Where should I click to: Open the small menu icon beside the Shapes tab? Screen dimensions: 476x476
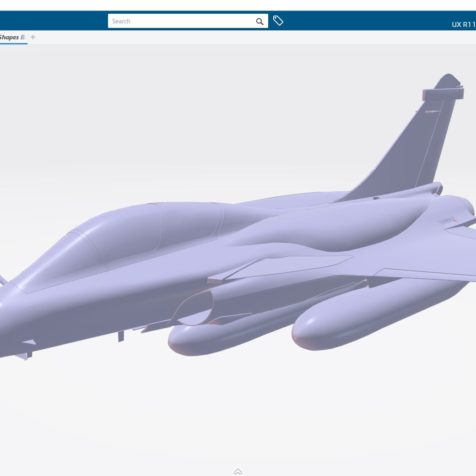[23, 37]
